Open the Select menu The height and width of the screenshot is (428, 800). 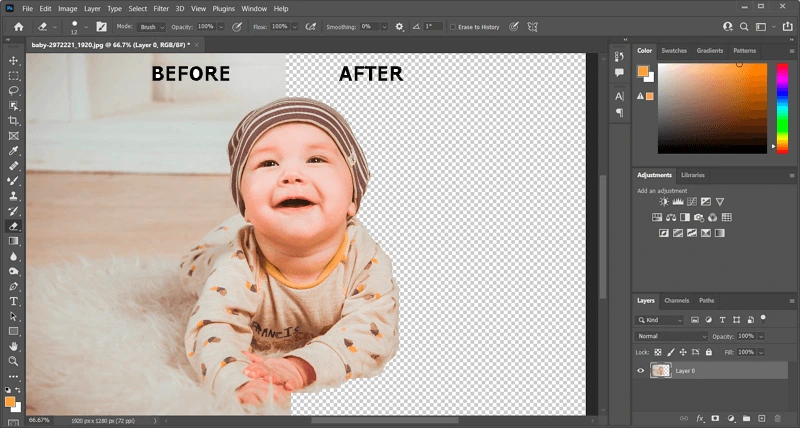pos(138,9)
